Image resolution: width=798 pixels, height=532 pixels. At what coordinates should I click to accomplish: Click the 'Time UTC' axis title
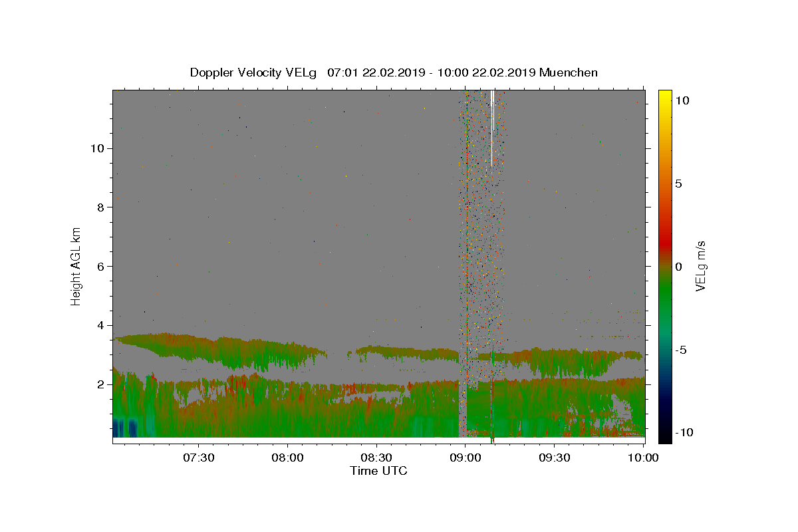(x=378, y=471)
